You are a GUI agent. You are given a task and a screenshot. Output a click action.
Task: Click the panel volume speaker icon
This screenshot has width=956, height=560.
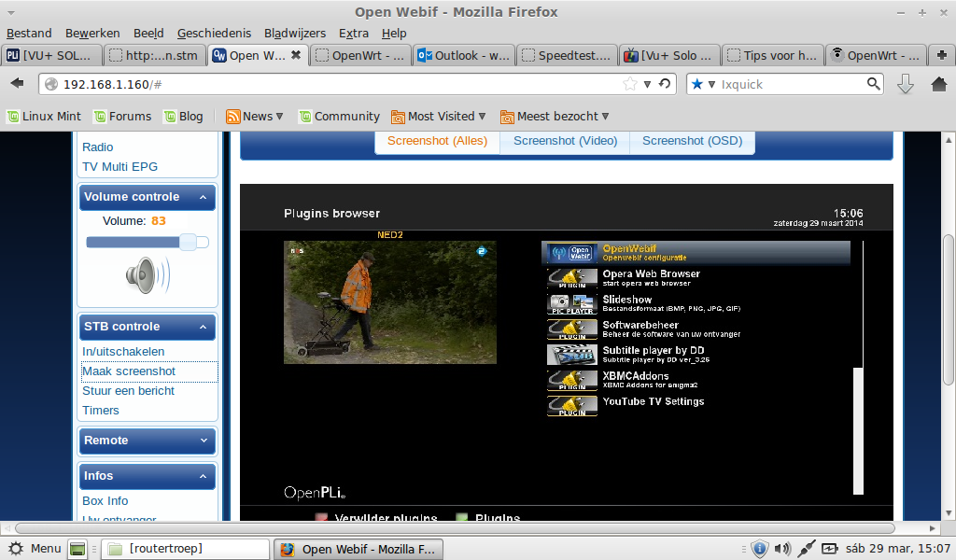782,549
